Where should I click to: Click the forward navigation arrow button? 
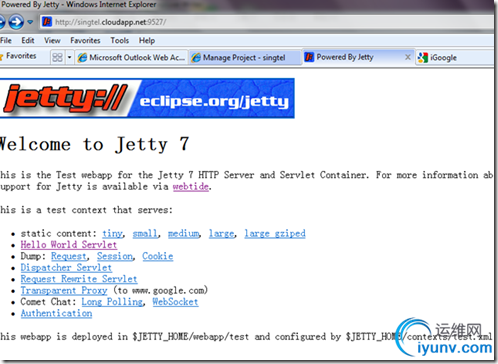pyautogui.click(x=16, y=22)
